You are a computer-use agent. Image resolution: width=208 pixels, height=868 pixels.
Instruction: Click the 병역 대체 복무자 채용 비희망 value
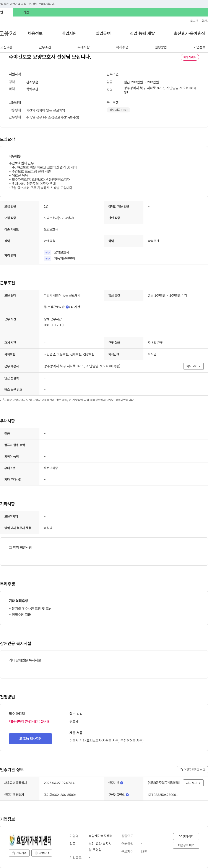tap(48, 528)
